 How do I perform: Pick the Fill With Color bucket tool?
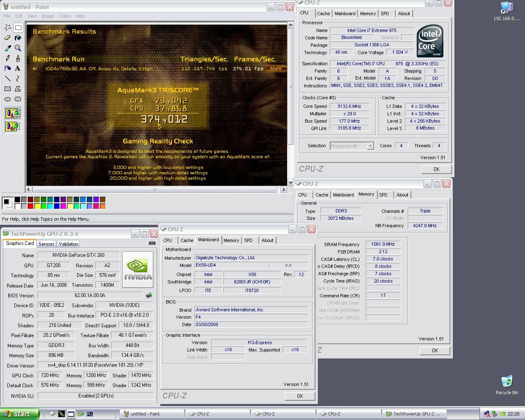(18, 38)
